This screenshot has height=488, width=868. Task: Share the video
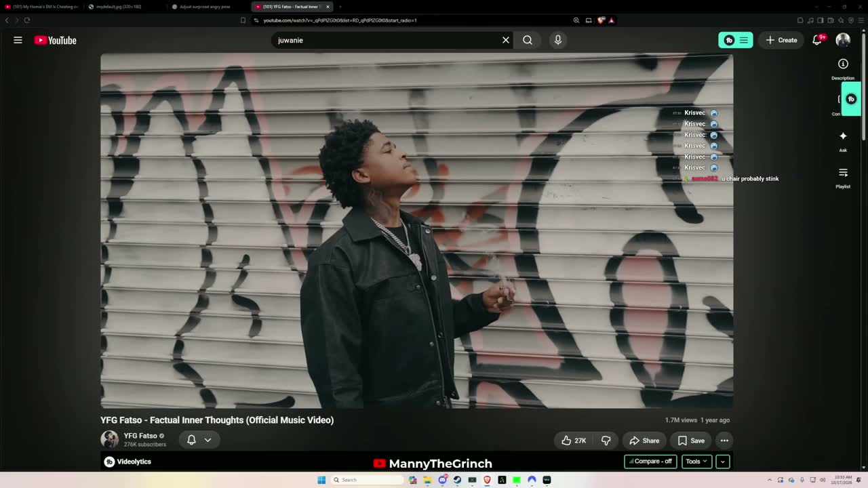click(644, 441)
